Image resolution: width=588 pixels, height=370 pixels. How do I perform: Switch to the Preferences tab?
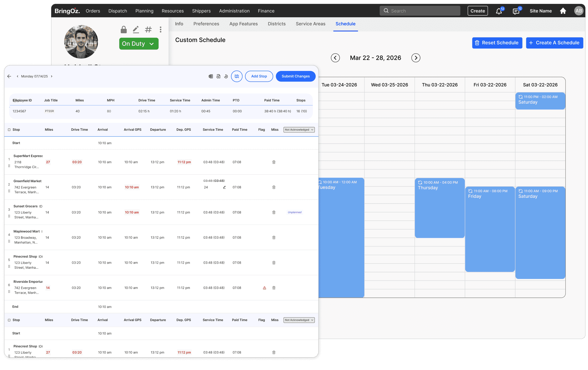[206, 24]
